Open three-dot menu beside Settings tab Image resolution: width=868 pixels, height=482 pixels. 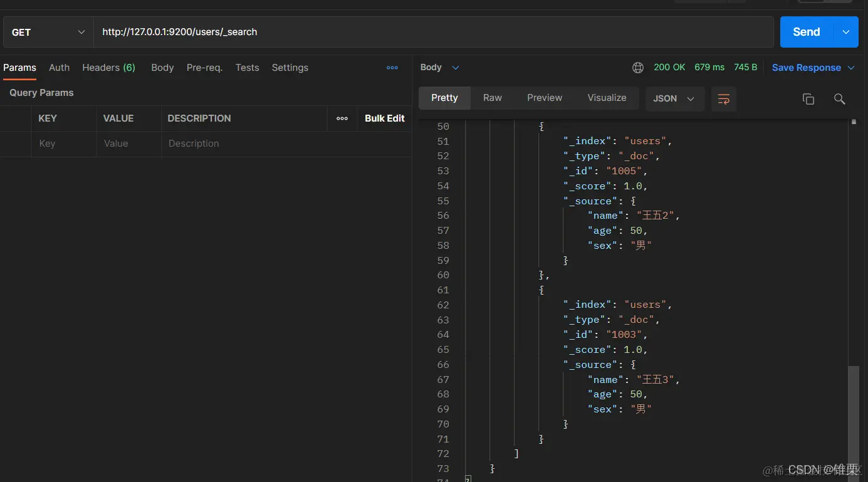(392, 68)
